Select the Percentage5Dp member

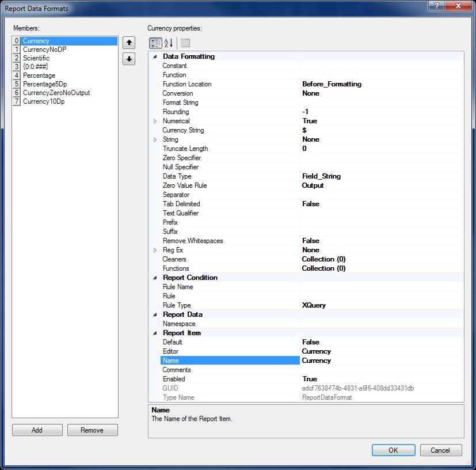tap(45, 84)
